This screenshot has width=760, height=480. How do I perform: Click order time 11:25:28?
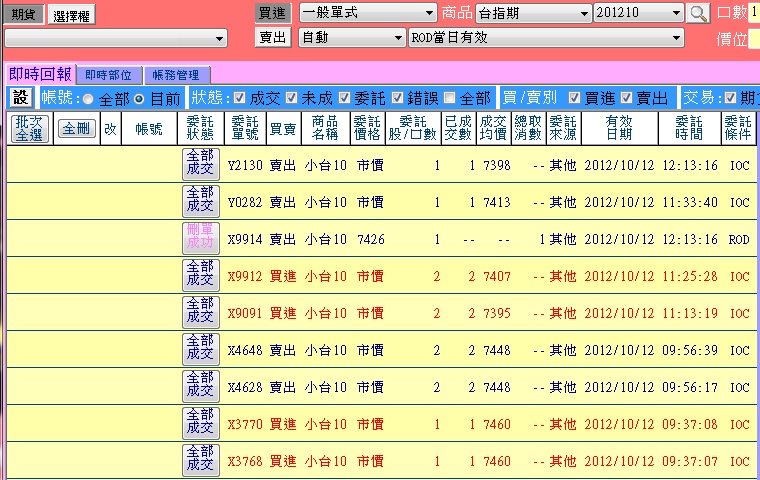(690, 276)
